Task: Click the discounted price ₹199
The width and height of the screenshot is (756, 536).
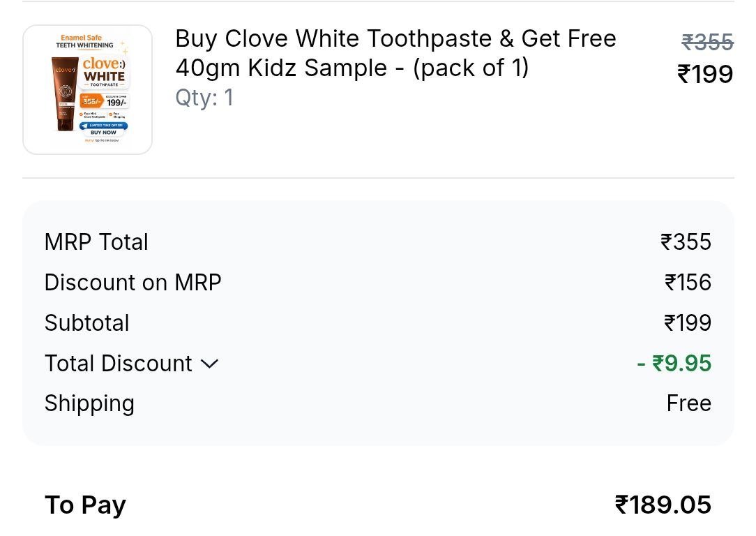Action: point(705,73)
